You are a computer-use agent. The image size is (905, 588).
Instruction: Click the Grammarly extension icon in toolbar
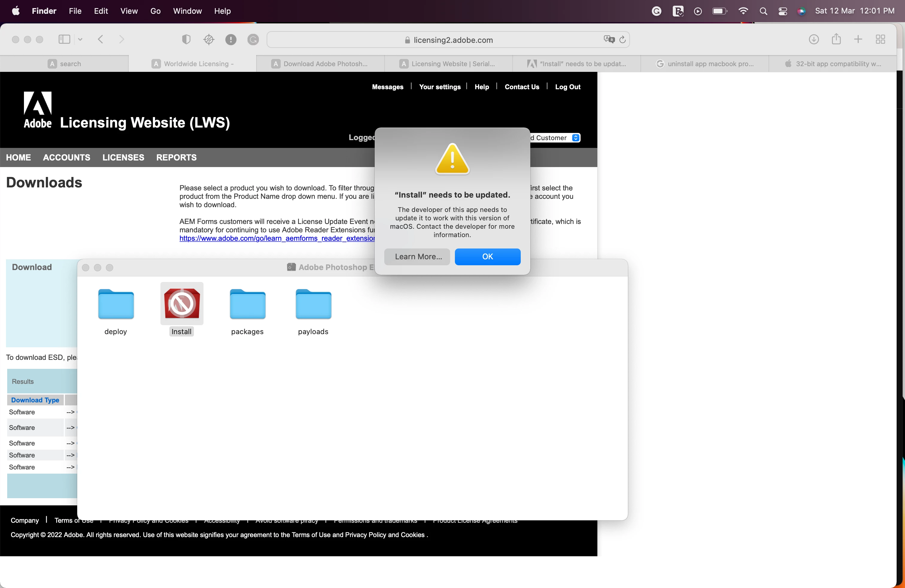point(253,40)
